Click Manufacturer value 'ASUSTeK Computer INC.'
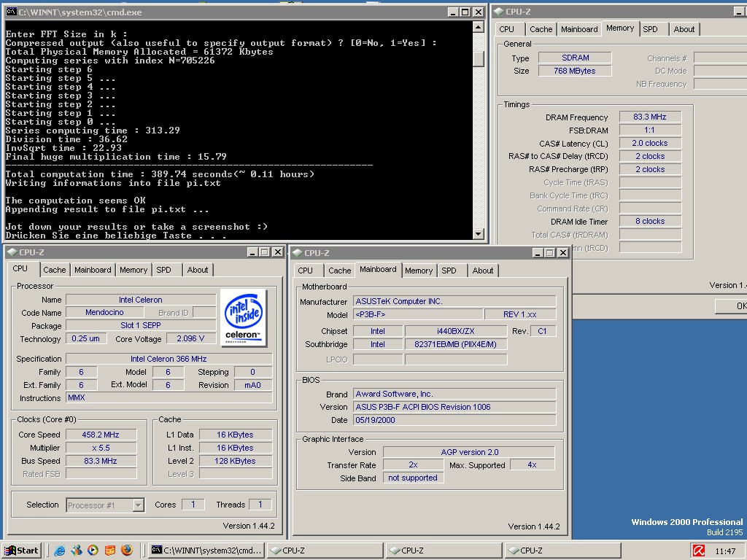Screen dimensions: 747x560 454,301
